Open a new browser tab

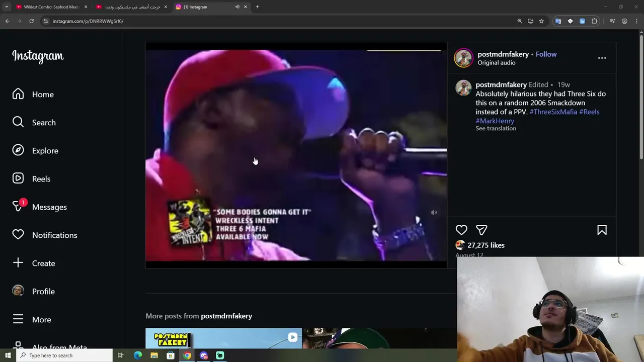[x=258, y=7]
